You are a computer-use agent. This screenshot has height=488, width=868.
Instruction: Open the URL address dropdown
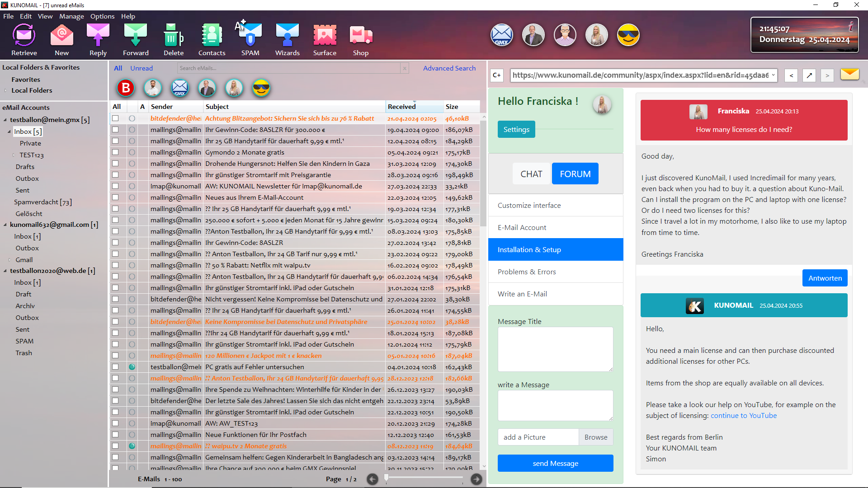coord(773,75)
